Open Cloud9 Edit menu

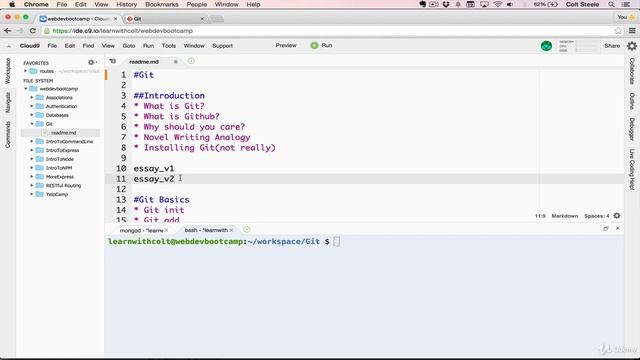pos(70,46)
